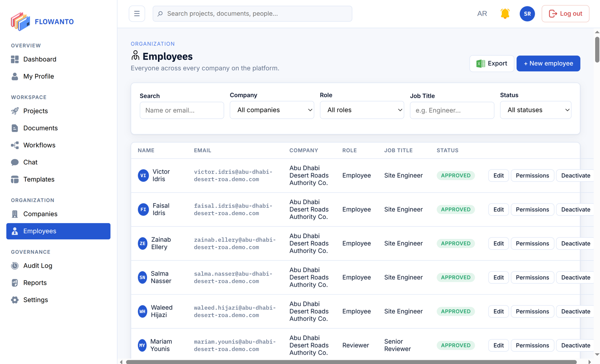Click the Reports icon in sidebar
The height and width of the screenshot is (364, 600).
[15, 283]
